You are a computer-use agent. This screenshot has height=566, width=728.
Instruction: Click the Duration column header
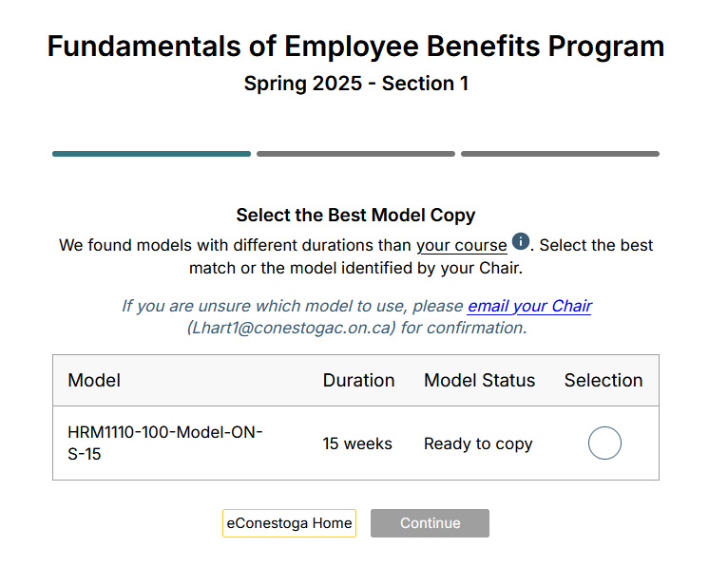359,381
